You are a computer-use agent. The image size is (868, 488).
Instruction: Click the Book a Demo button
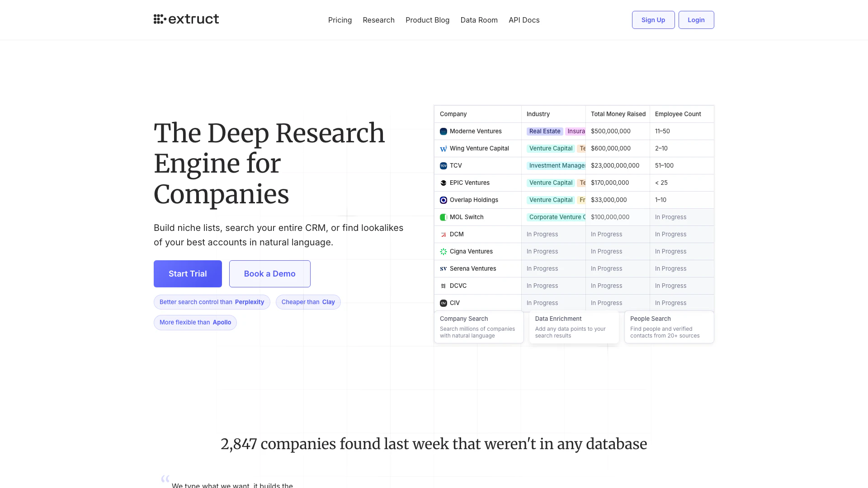coord(269,274)
